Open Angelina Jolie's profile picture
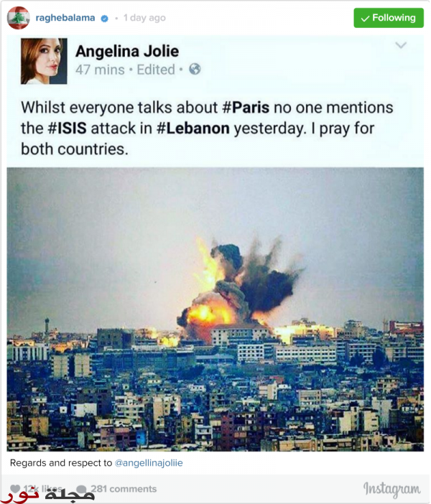 44,61
